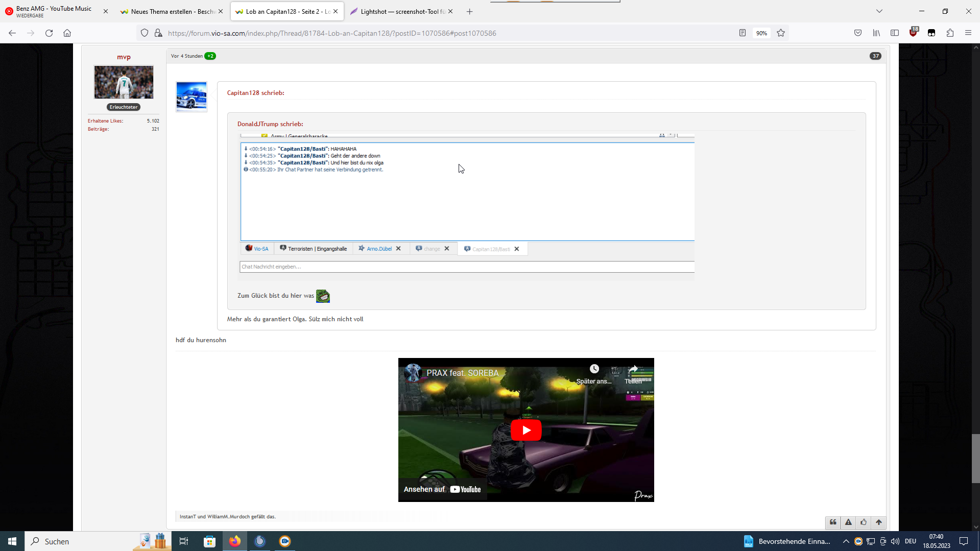Open Bevorstehende Einna... taskbar widget
This screenshot has width=980, height=551.
787,541
